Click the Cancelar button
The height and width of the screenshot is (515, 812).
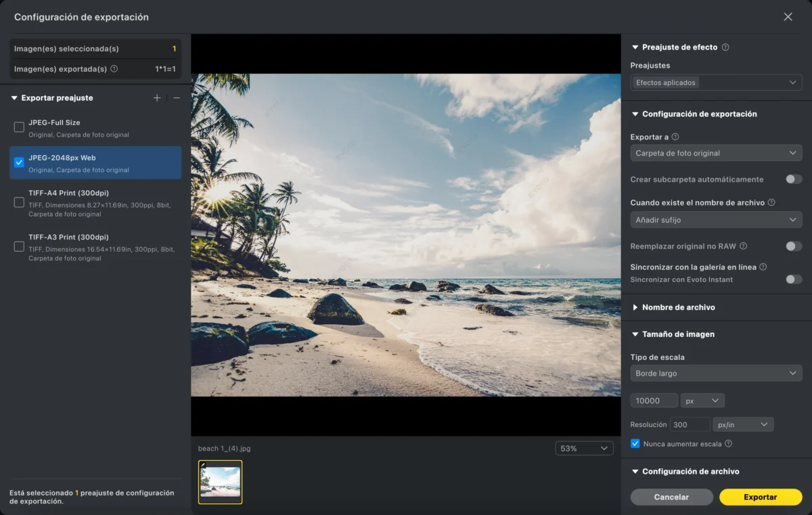(671, 497)
